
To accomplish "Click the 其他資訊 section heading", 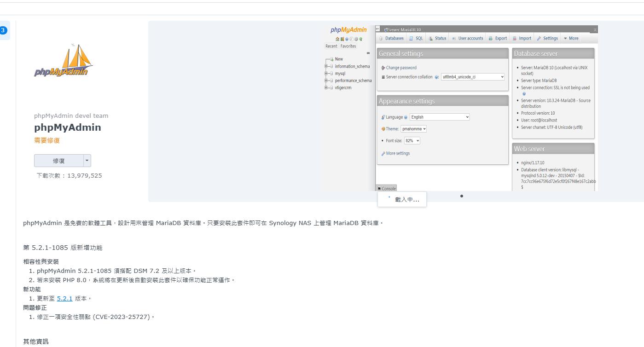I will pos(35,341).
